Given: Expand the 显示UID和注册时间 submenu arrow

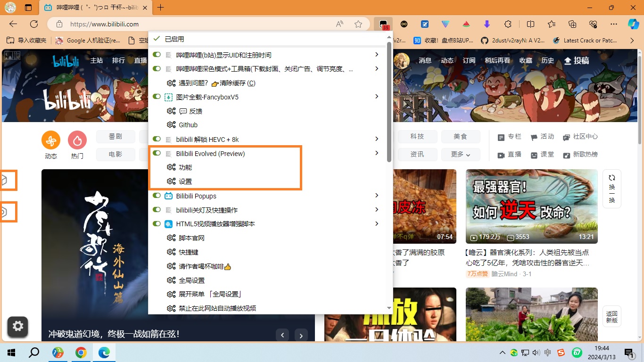Looking at the screenshot, I should pyautogui.click(x=377, y=55).
